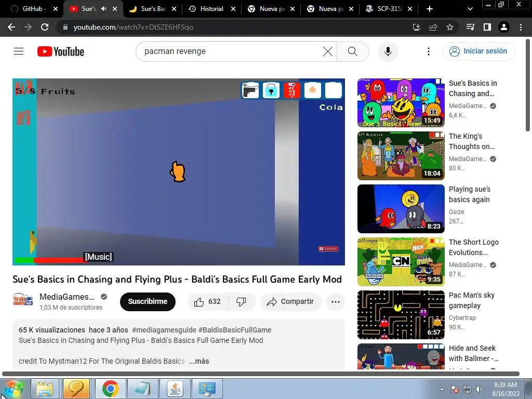
Task: Open Chrome from the taskbar
Action: [x=110, y=389]
